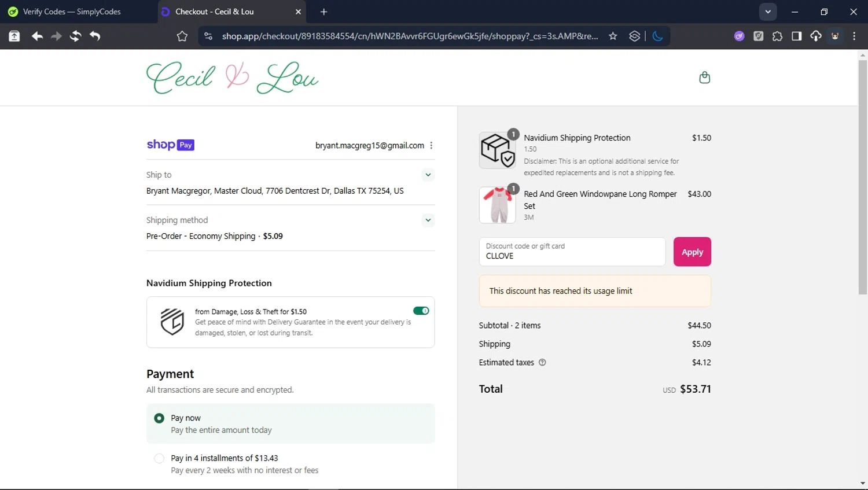
Task: Reload the checkout page
Action: pos(75,36)
